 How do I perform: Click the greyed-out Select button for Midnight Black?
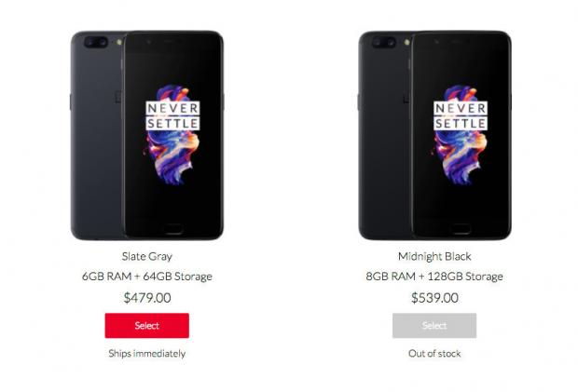click(x=434, y=325)
